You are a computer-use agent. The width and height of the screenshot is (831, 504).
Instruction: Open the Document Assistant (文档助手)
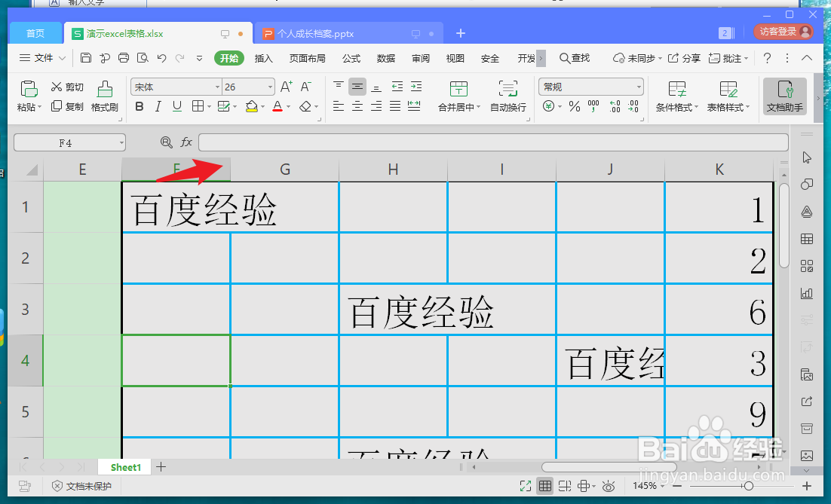tap(785, 96)
